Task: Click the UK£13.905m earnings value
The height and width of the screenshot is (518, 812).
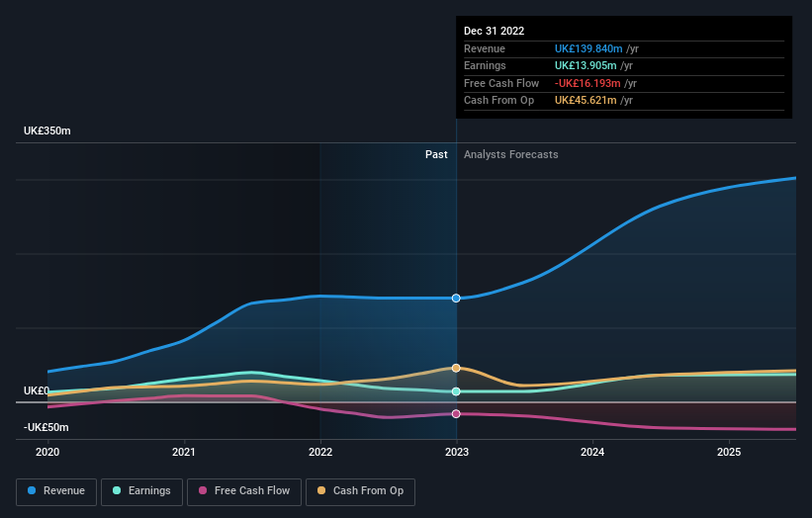Action: pyautogui.click(x=586, y=65)
